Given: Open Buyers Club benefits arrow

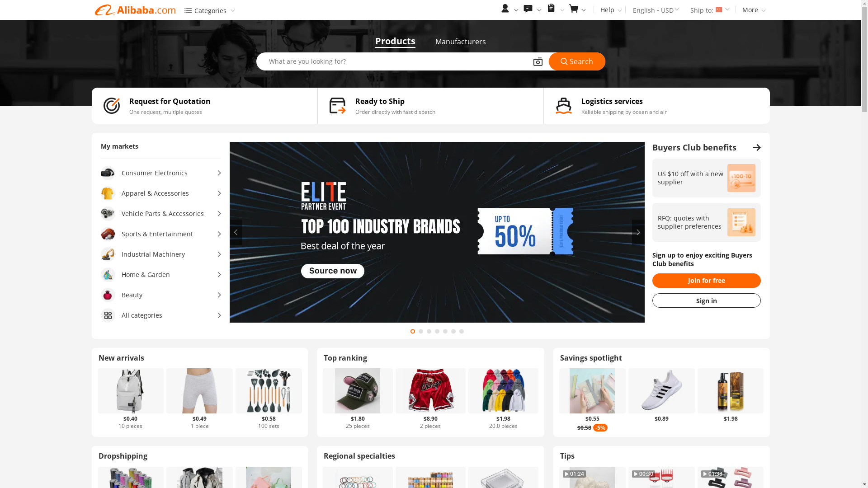Looking at the screenshot, I should (x=756, y=148).
